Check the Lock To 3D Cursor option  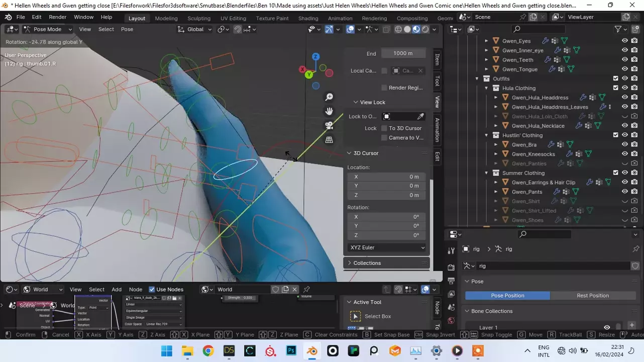[x=384, y=128]
